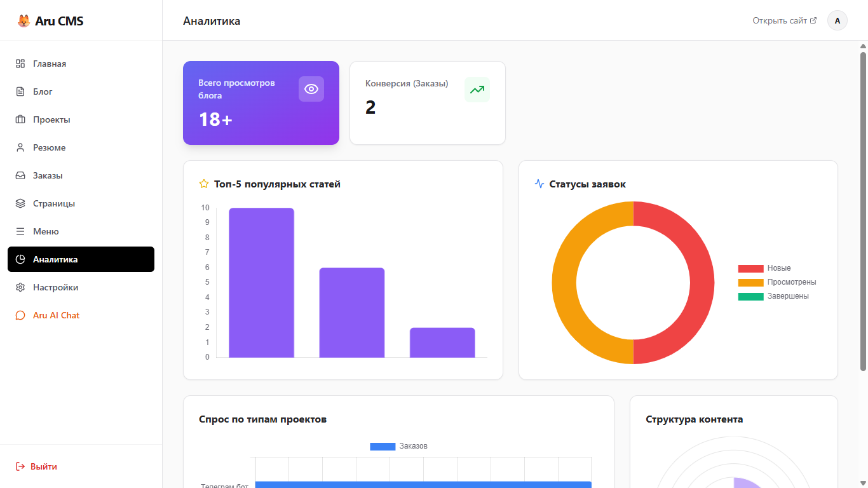Open the Блог section in sidebar
This screenshot has height=488, width=868.
pyautogui.click(x=43, y=91)
